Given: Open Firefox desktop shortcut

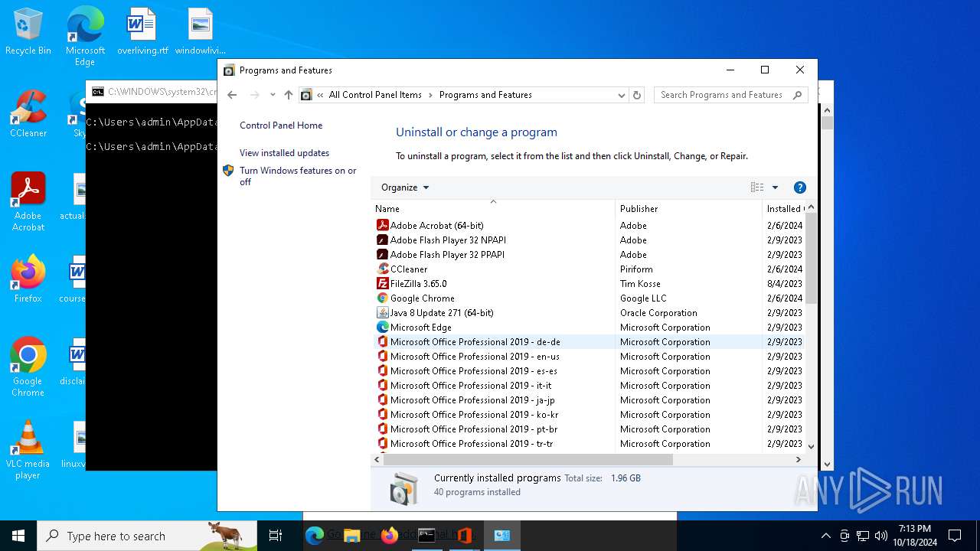Looking at the screenshot, I should click(x=28, y=279).
